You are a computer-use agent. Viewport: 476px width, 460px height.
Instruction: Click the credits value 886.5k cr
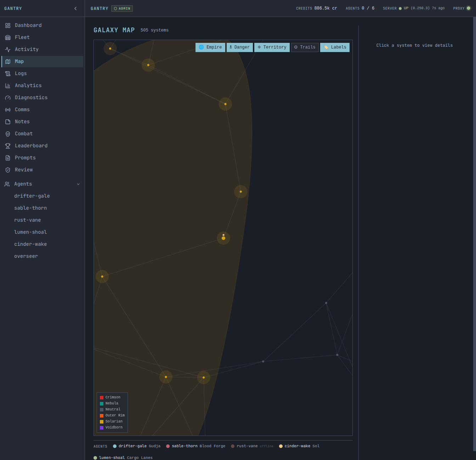tap(325, 8)
